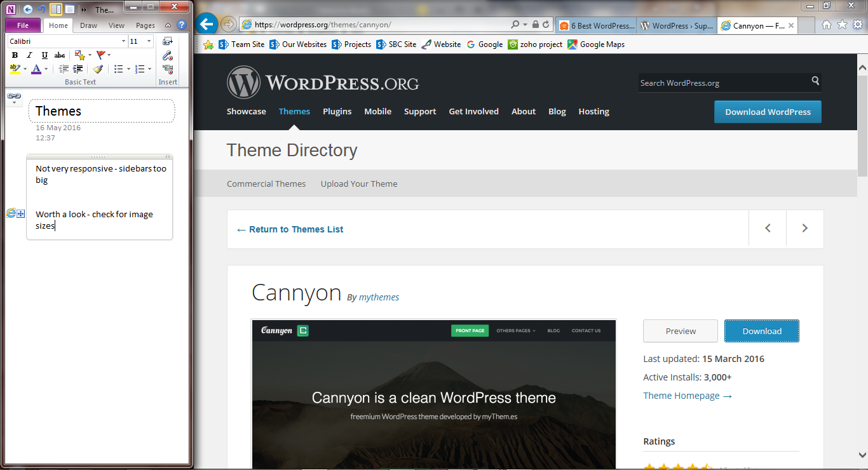
Task: Toggle italic text formatting
Action: pos(29,55)
